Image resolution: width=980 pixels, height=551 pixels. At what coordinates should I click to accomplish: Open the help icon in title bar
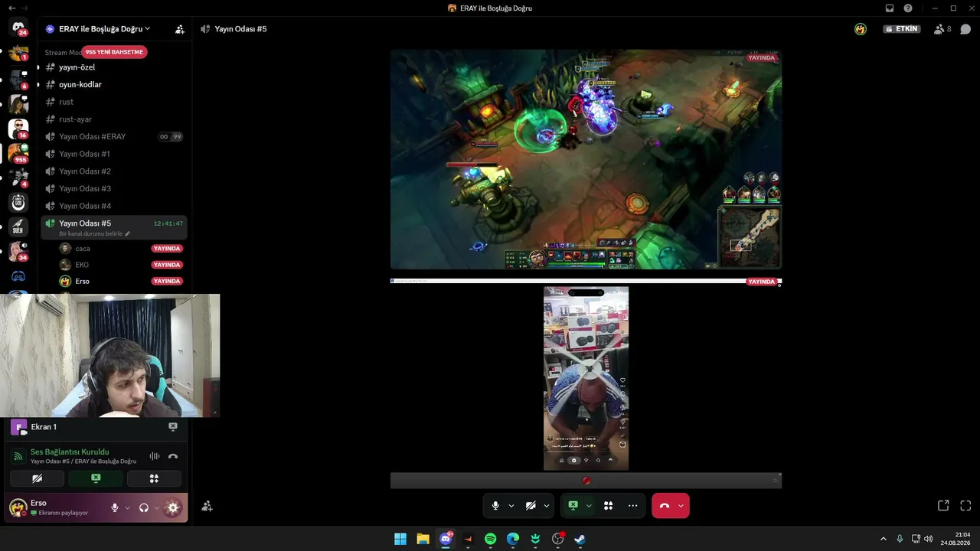pos(908,8)
